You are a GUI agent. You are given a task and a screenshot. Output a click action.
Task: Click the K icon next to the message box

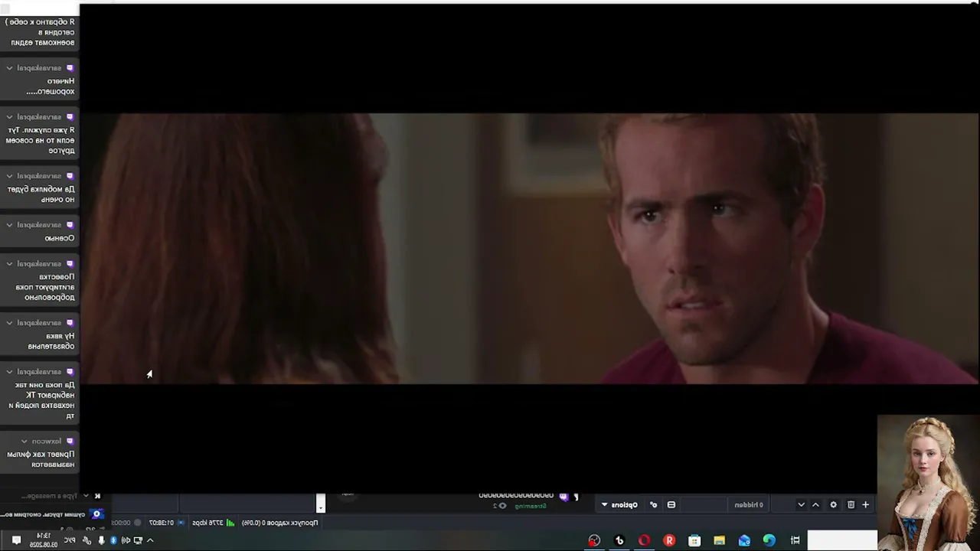pyautogui.click(x=97, y=496)
